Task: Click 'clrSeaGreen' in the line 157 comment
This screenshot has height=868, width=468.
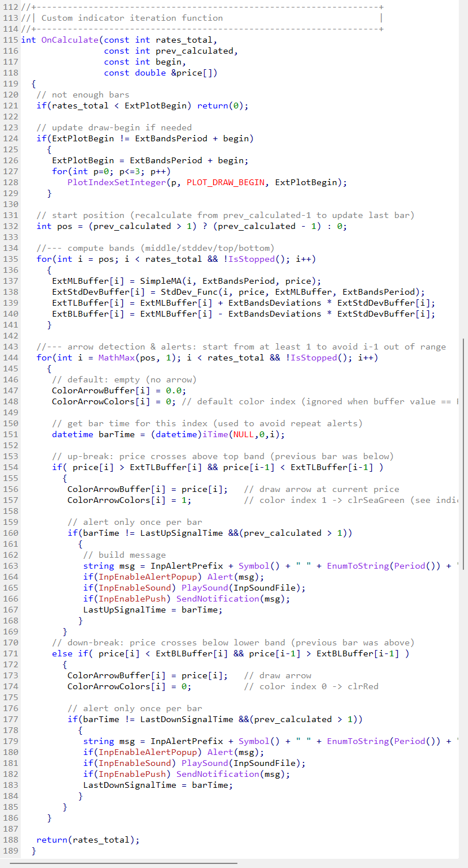Action: [376, 500]
